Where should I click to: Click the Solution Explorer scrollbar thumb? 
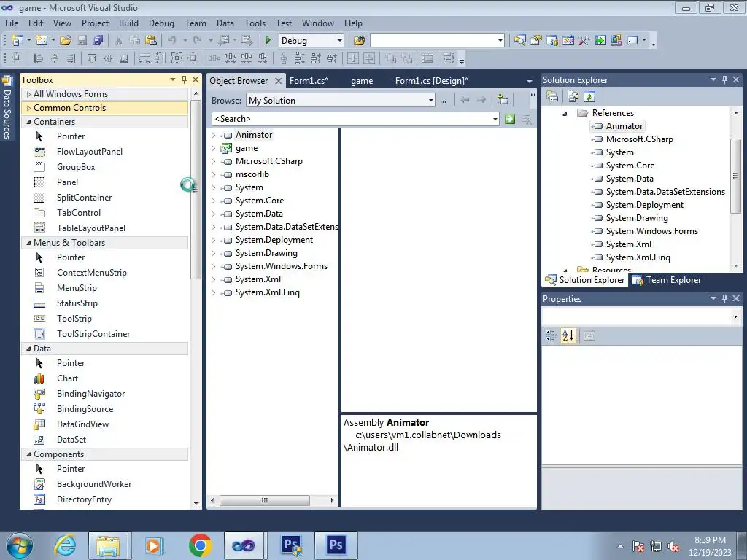(736, 176)
